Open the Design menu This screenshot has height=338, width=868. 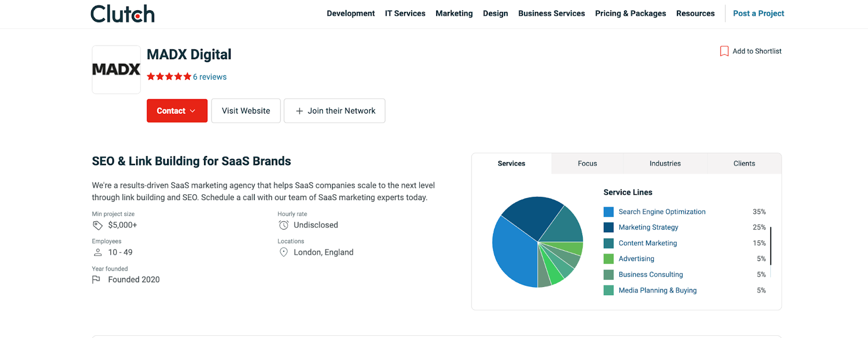point(495,14)
